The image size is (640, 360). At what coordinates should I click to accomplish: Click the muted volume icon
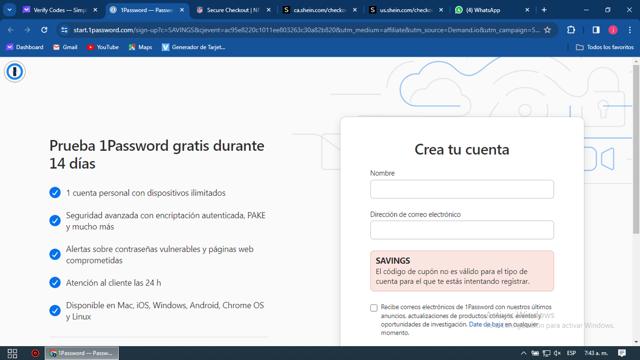tap(558, 353)
